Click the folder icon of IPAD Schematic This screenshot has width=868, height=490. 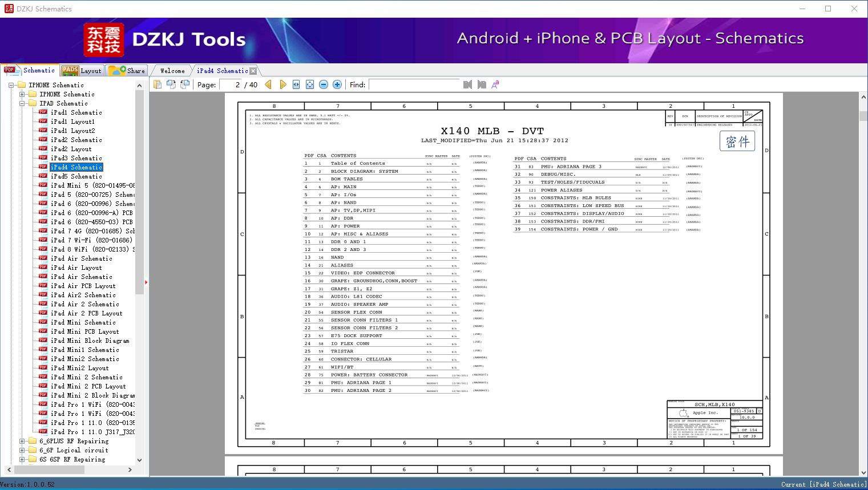pyautogui.click(x=33, y=103)
